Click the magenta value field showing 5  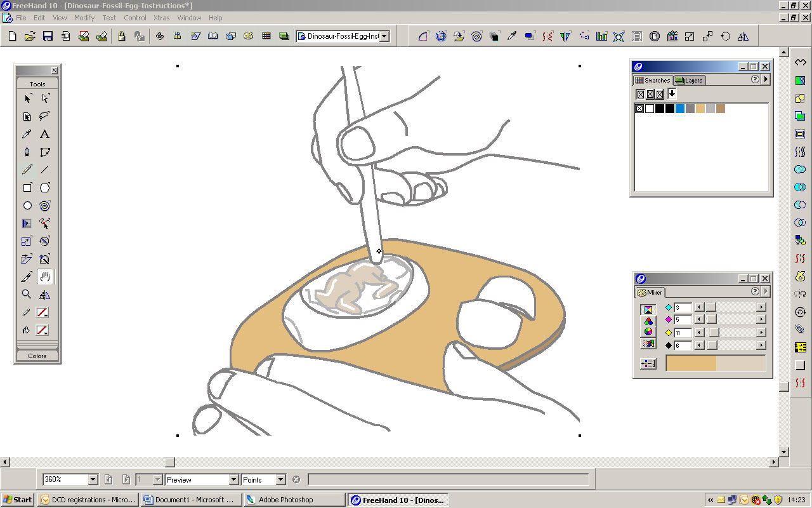pos(683,320)
